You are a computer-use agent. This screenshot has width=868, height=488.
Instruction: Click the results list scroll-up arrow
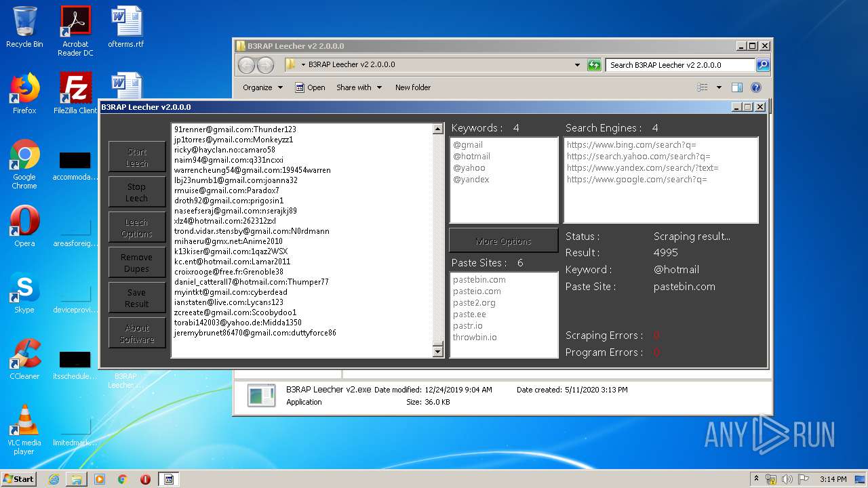(x=437, y=129)
